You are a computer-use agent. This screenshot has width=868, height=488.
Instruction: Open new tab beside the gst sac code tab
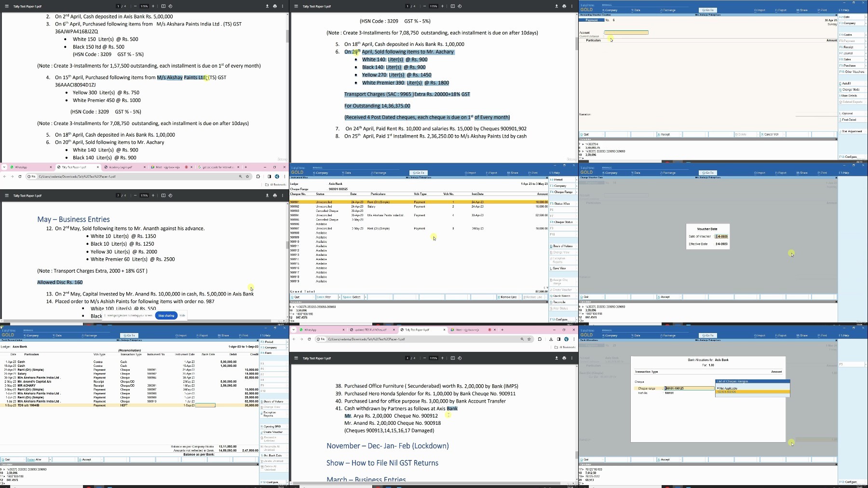[245, 167]
